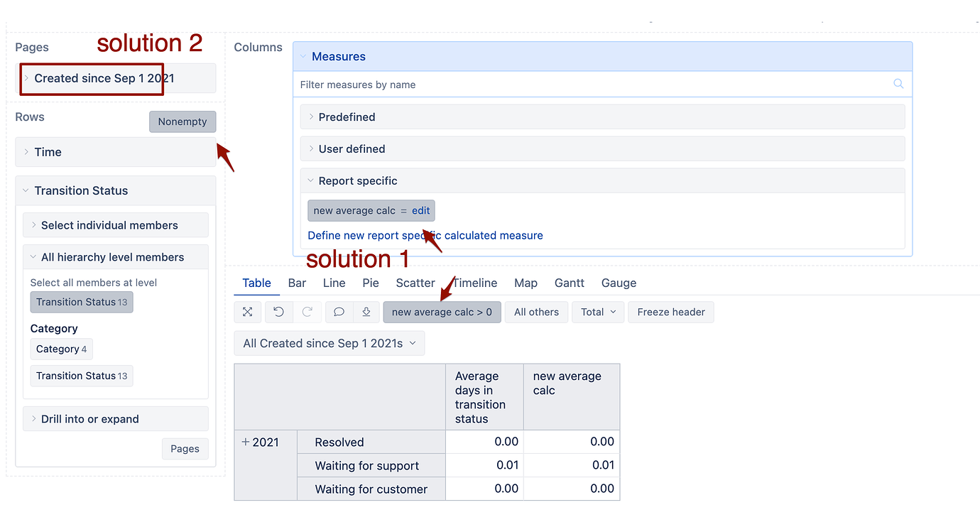
Task: Open the comment bubble icon
Action: tap(339, 312)
